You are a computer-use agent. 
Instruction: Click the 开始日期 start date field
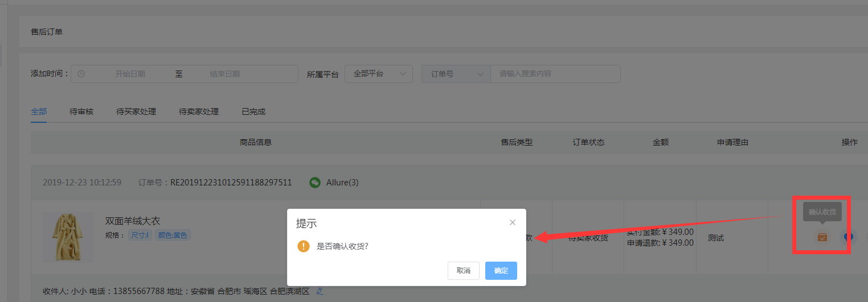pyautogui.click(x=130, y=74)
